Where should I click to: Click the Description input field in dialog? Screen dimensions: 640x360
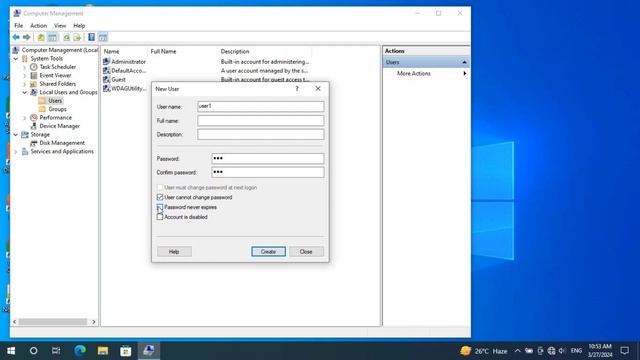pos(261,134)
